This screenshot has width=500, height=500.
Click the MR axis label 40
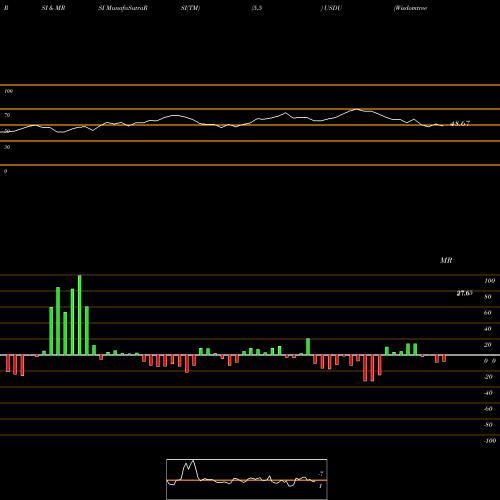pyautogui.click(x=487, y=329)
